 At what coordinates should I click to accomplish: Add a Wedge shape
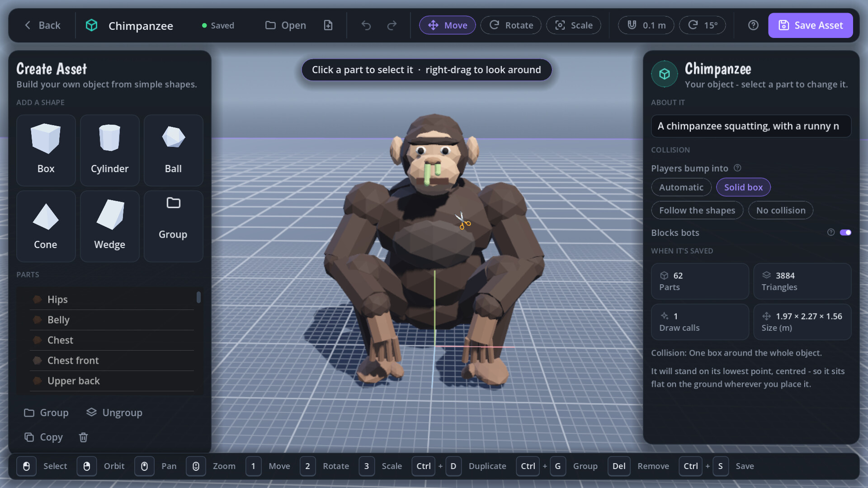[x=109, y=226]
